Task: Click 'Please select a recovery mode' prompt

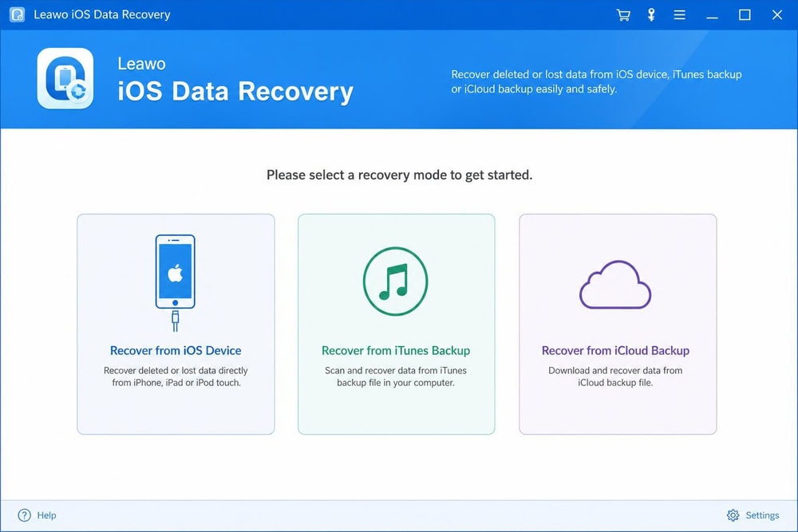Action: pos(399,175)
